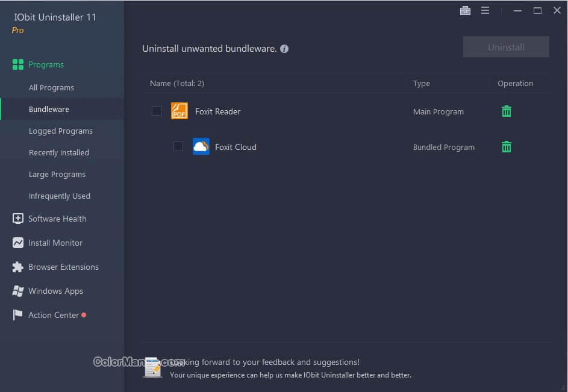Image resolution: width=568 pixels, height=392 pixels.
Task: Select the Install Monitor icon
Action: click(17, 243)
